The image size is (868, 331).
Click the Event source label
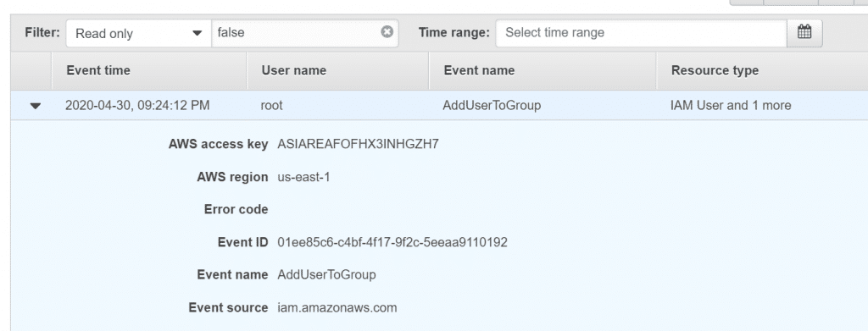[228, 308]
